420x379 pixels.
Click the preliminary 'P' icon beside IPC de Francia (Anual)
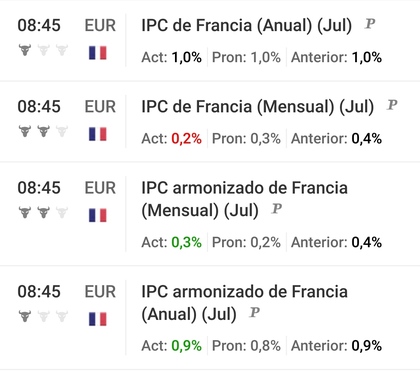[x=370, y=24]
